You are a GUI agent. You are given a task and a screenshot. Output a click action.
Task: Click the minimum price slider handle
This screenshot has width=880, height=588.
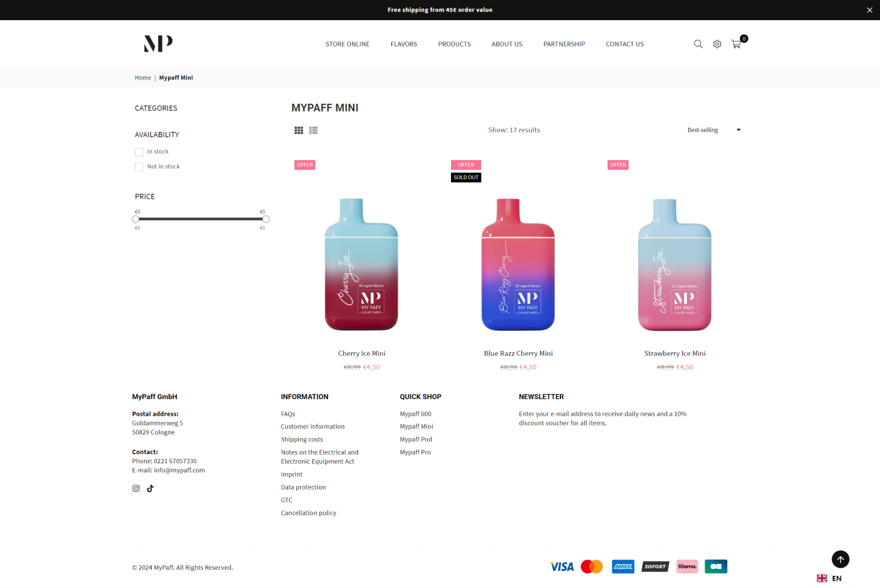[x=136, y=219]
